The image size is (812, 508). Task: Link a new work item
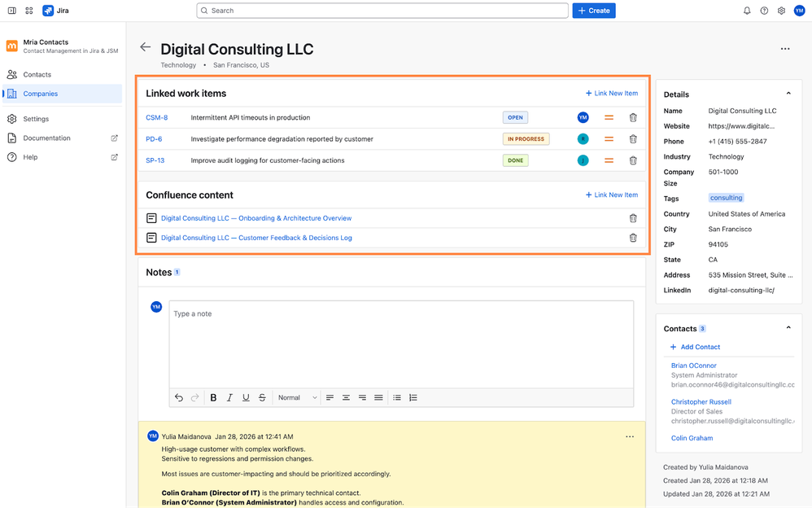coord(612,94)
